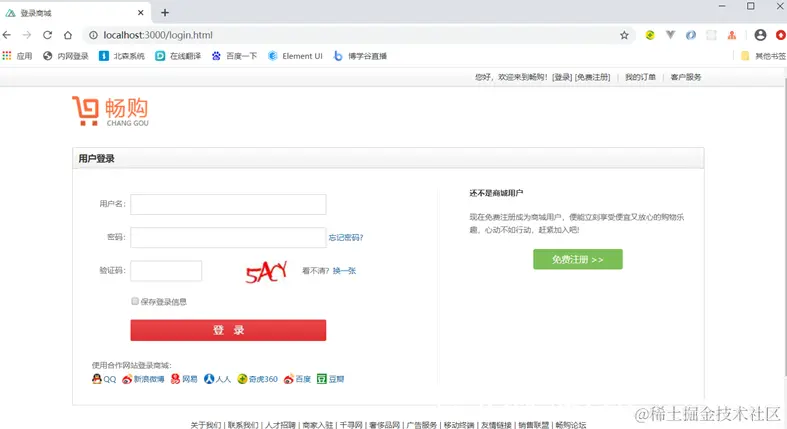Open 我的订单 in the top bar
The image size is (787, 429).
pyautogui.click(x=640, y=77)
